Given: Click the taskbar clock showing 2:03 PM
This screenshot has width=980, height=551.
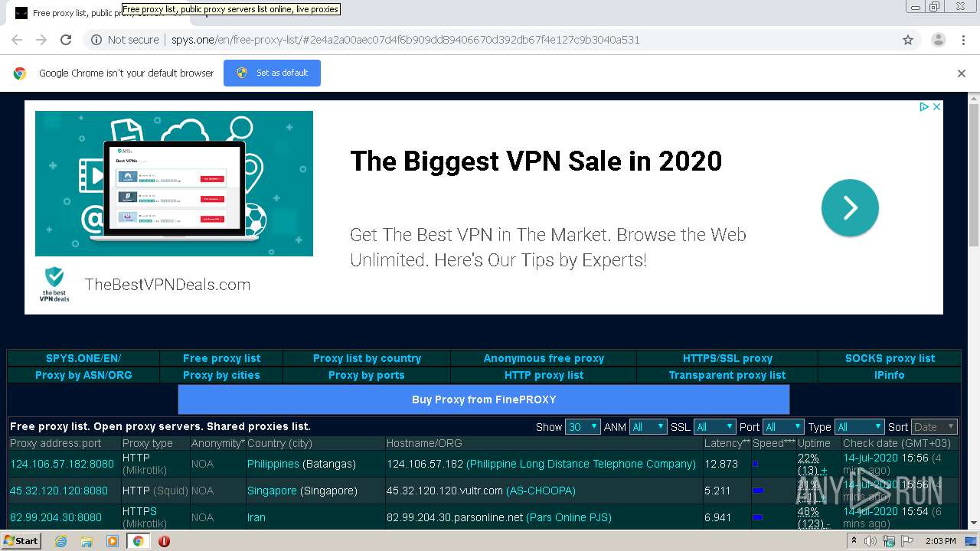Looking at the screenshot, I should (940, 541).
